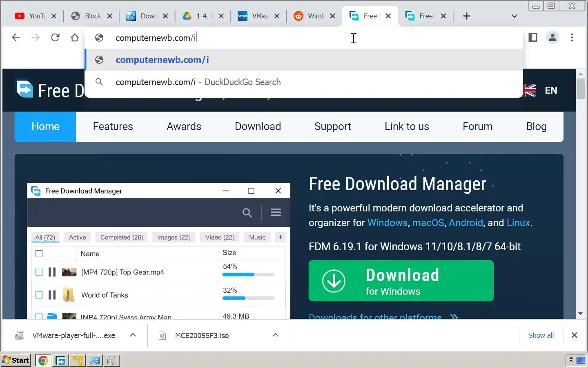This screenshot has height=368, width=588.
Task: Expand options for MCE2005SP3.iso download
Action: (x=276, y=335)
